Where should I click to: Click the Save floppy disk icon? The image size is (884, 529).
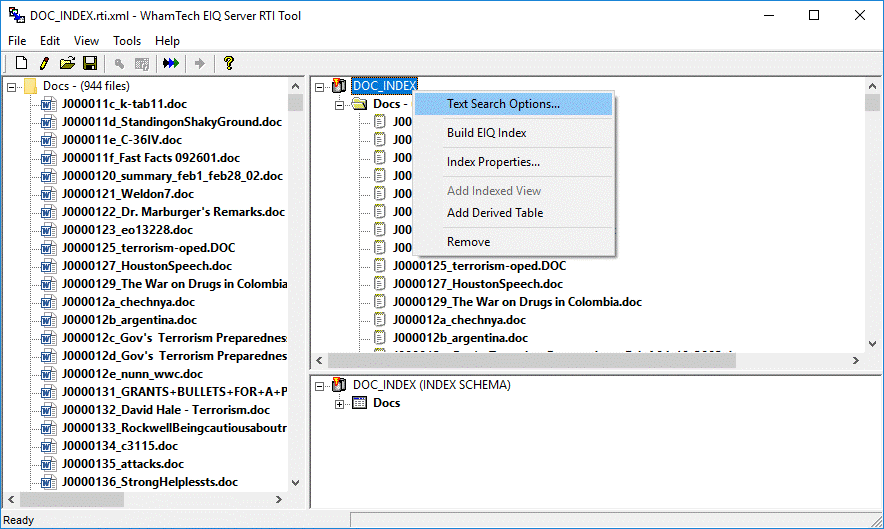[x=90, y=63]
